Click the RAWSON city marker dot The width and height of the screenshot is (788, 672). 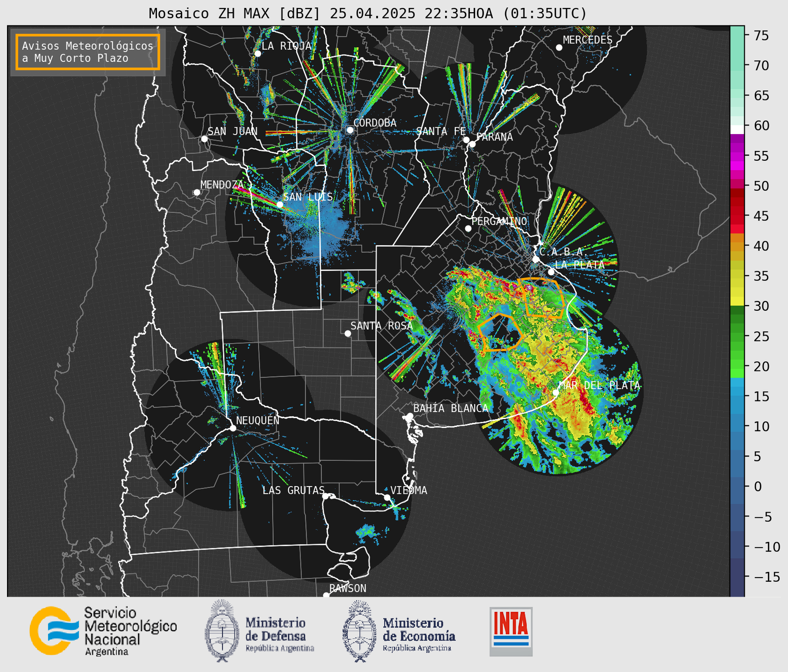[x=326, y=595]
